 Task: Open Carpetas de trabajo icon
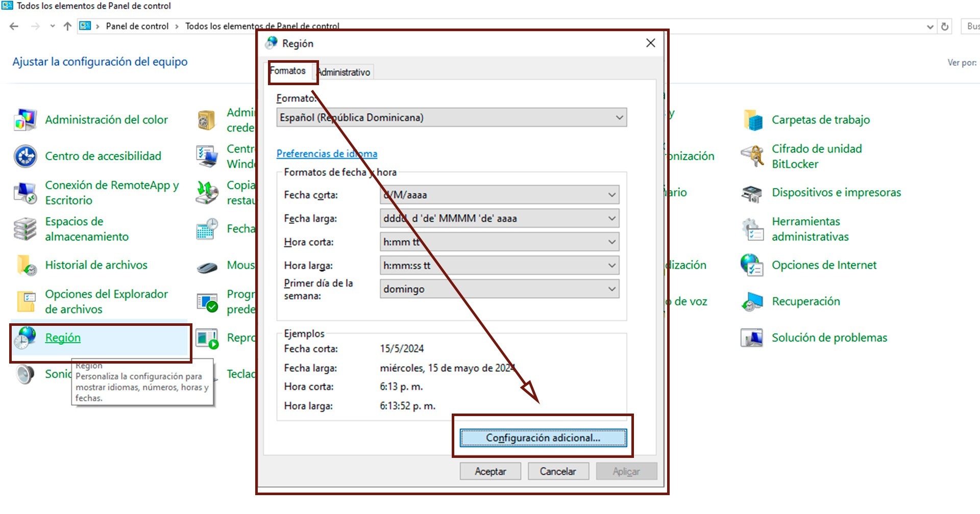point(752,120)
